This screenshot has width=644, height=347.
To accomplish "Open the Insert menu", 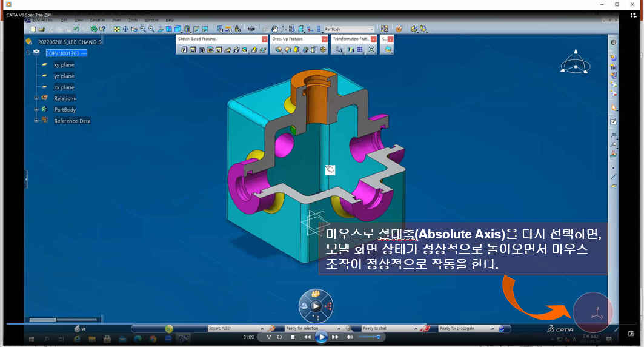I will (x=116, y=20).
